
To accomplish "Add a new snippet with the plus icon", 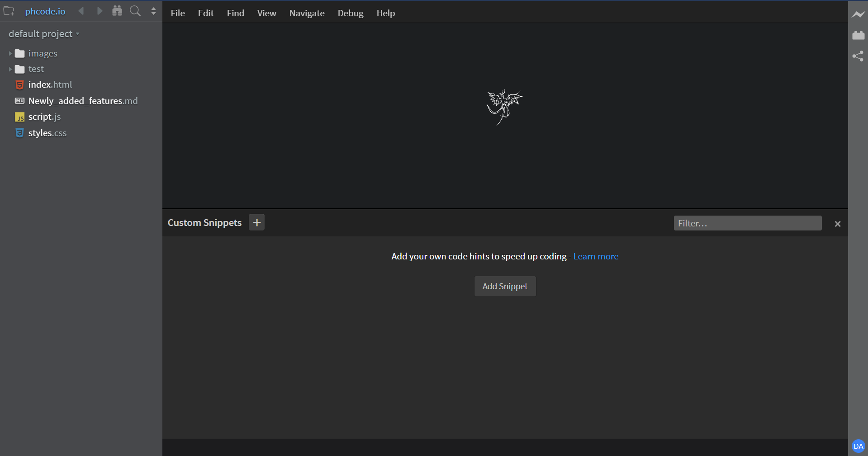I will pos(256,222).
